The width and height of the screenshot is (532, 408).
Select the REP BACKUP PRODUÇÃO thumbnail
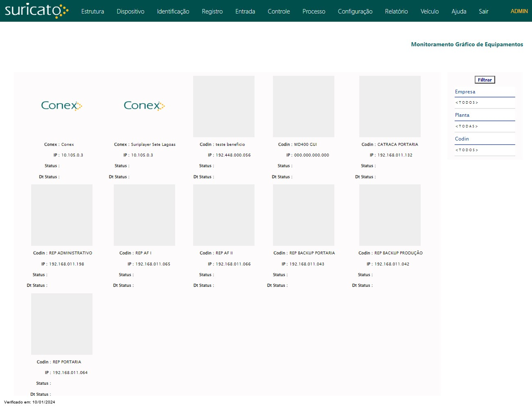click(390, 215)
